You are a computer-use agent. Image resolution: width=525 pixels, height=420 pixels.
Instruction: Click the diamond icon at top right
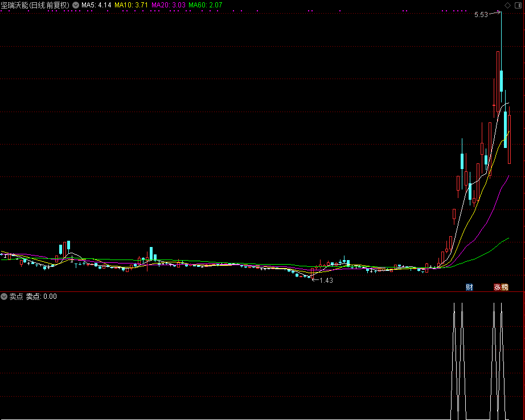click(x=507, y=5)
